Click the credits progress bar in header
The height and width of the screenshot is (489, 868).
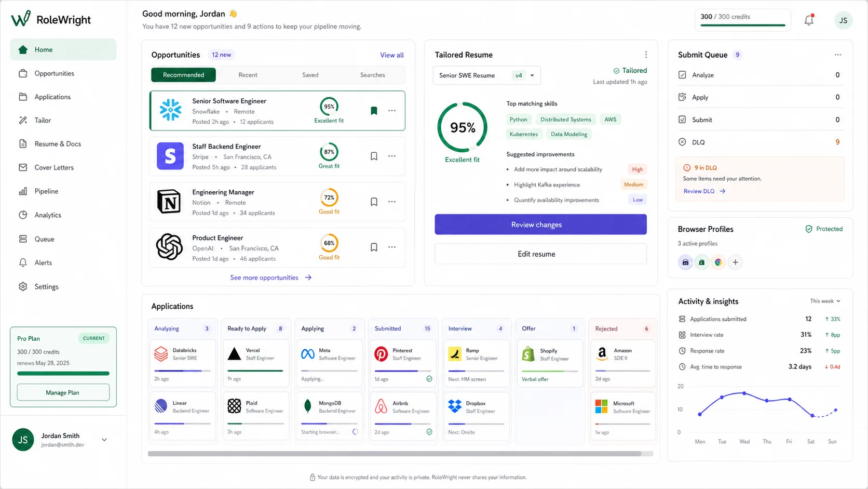[x=743, y=25]
